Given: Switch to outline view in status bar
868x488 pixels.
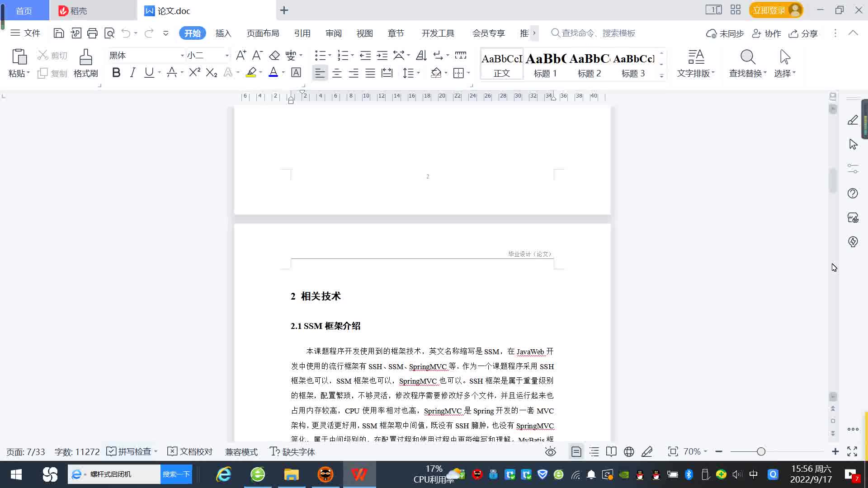Looking at the screenshot, I should (x=594, y=451).
